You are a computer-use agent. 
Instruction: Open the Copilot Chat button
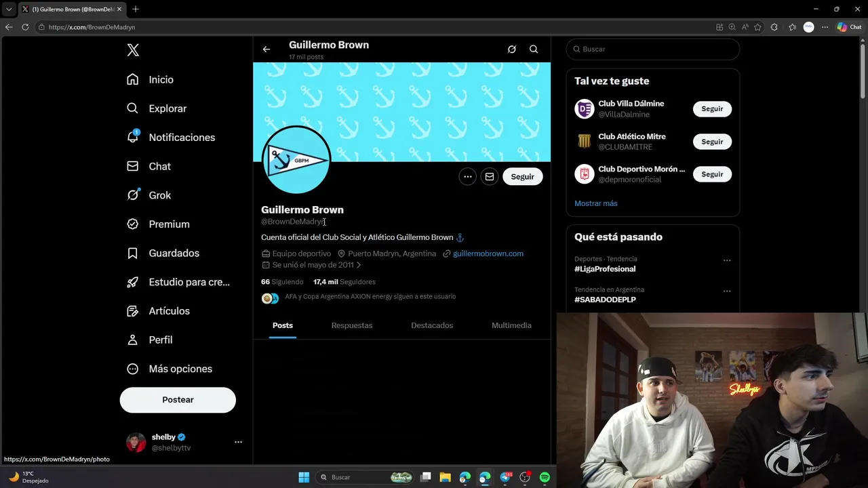click(849, 27)
